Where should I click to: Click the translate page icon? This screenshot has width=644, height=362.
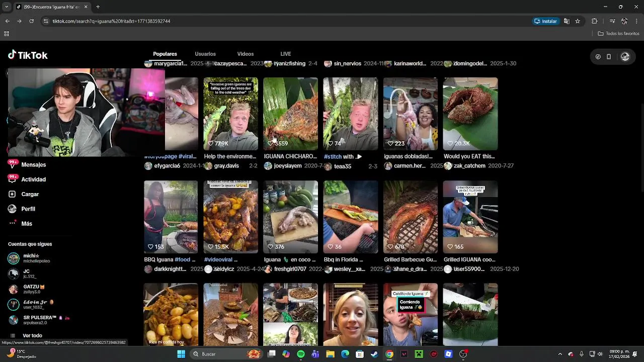(x=567, y=21)
